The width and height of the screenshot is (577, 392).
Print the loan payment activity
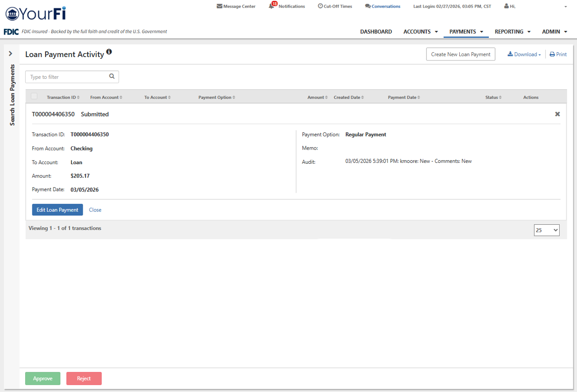pyautogui.click(x=558, y=54)
